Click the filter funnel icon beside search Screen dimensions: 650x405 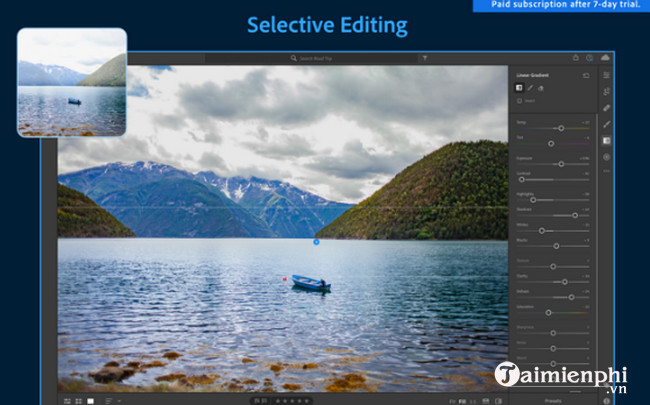[x=425, y=58]
